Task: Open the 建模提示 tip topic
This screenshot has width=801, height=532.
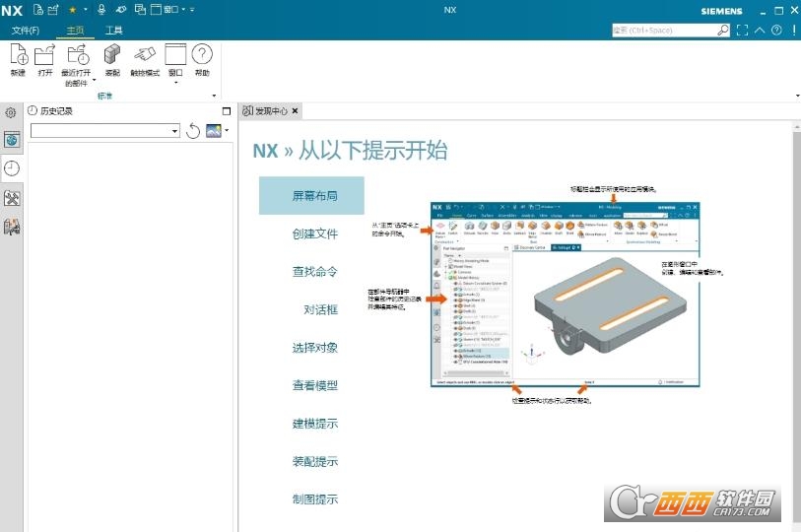Action: pyautogui.click(x=314, y=424)
